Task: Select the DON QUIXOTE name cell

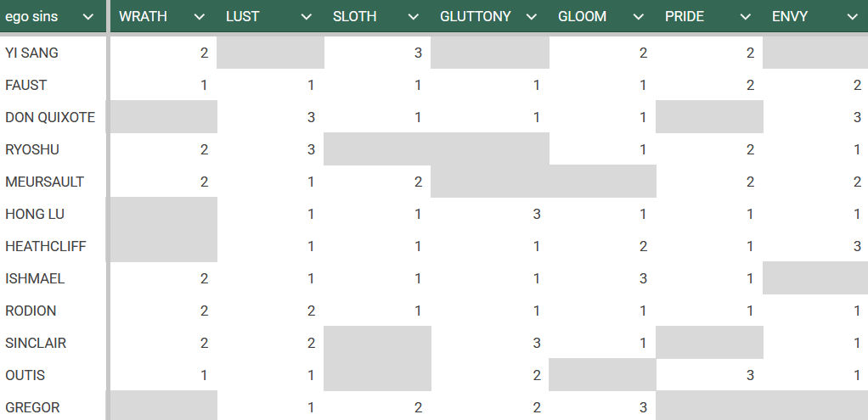Action: point(54,117)
